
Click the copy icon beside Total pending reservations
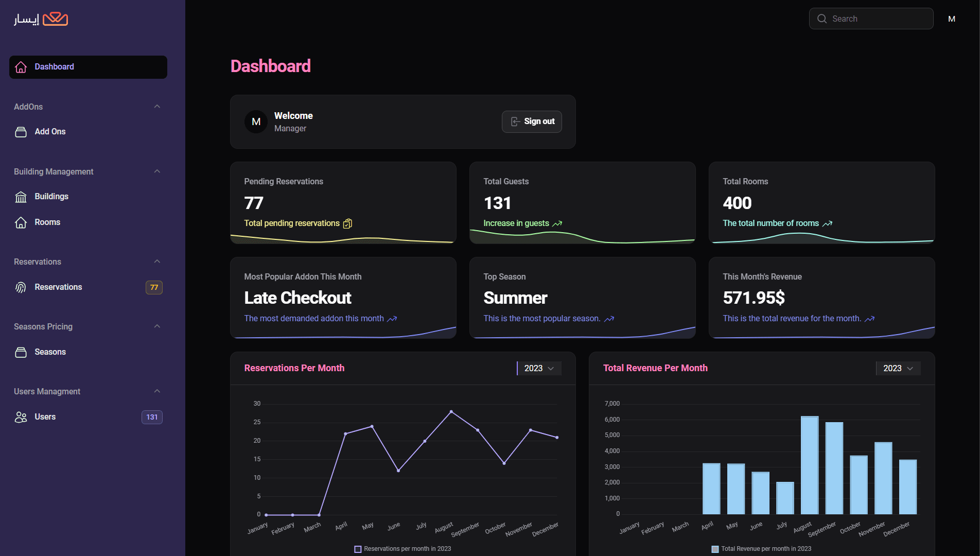tap(348, 223)
